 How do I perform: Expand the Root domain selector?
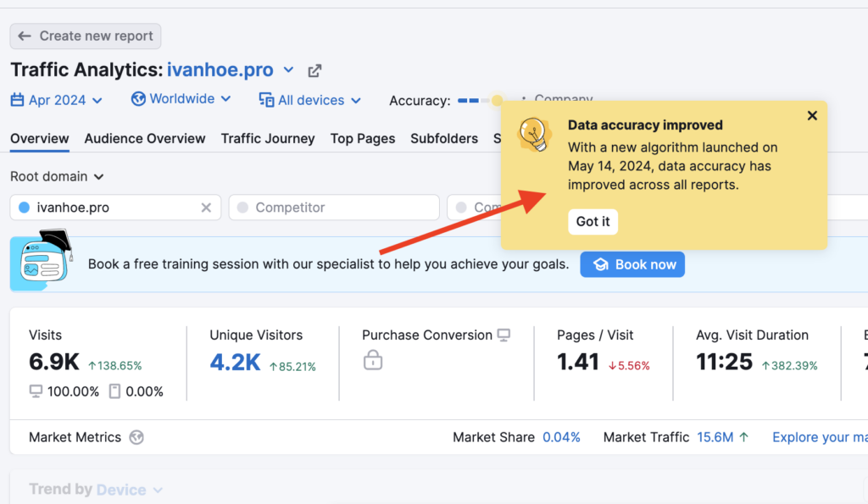point(57,176)
